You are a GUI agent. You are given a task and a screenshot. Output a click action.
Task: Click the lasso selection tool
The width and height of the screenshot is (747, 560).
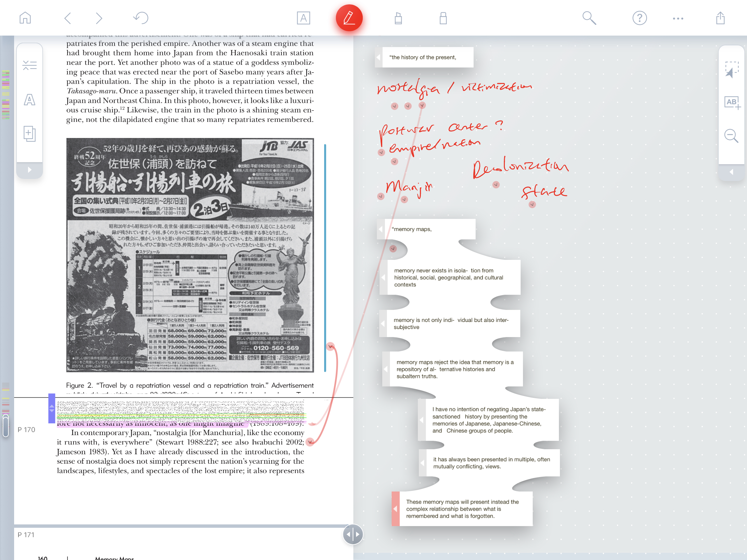[732, 69]
